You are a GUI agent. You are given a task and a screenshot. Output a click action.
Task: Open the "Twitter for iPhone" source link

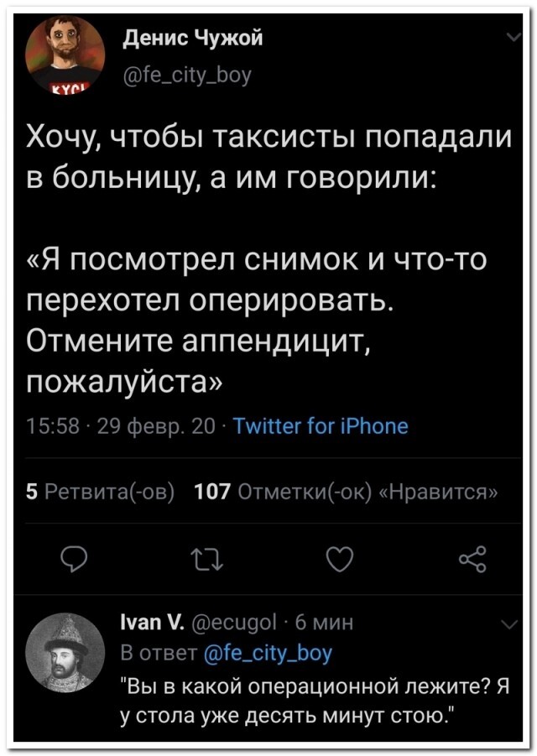[x=320, y=426]
